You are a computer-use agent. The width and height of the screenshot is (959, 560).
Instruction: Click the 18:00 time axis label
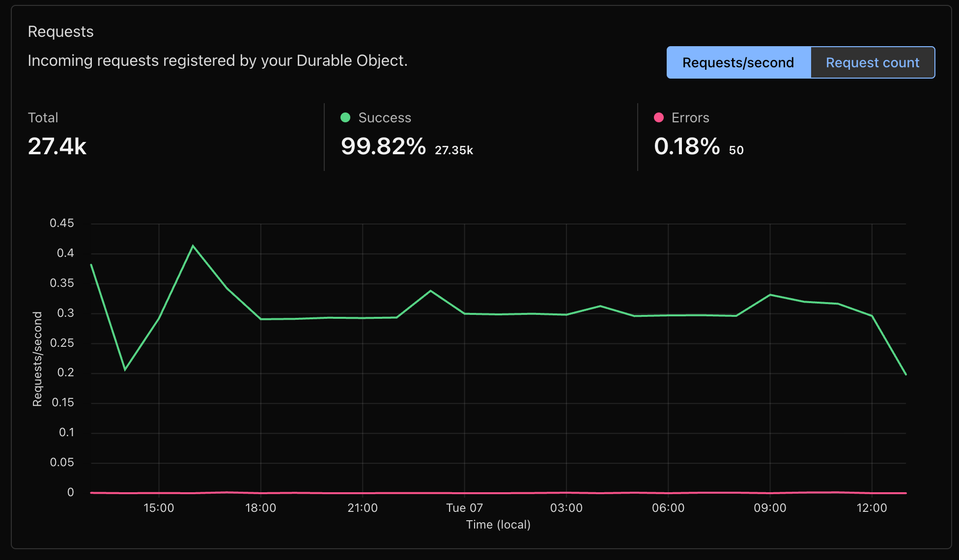(260, 508)
